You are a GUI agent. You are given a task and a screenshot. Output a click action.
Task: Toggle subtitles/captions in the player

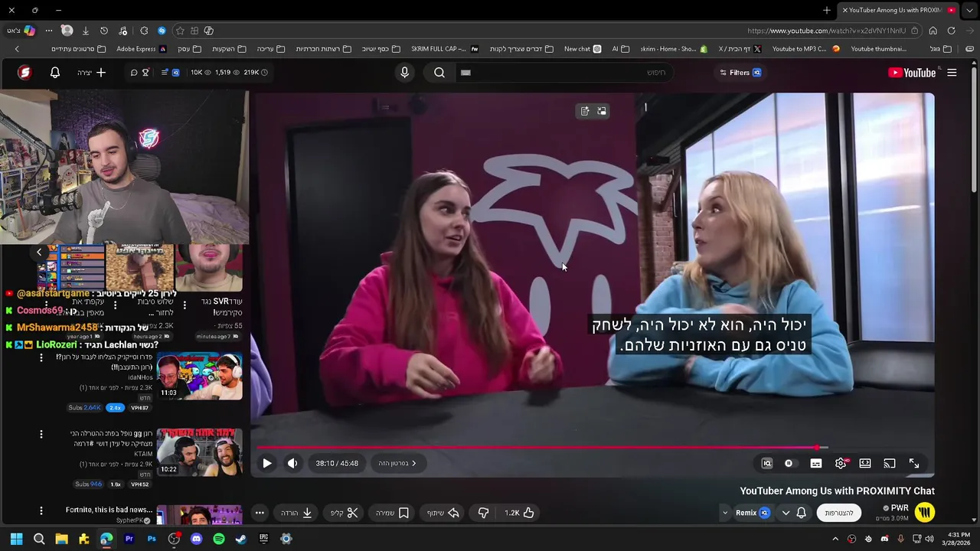pyautogui.click(x=816, y=463)
